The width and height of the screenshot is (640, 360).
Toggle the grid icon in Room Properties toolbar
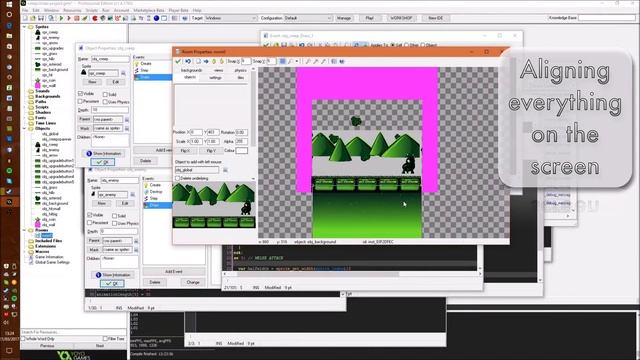click(x=282, y=61)
